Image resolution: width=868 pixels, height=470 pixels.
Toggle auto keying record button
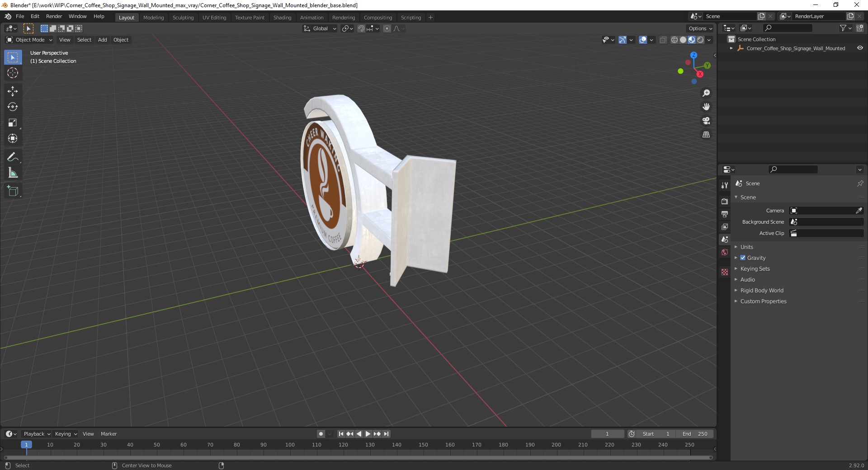[x=321, y=434]
